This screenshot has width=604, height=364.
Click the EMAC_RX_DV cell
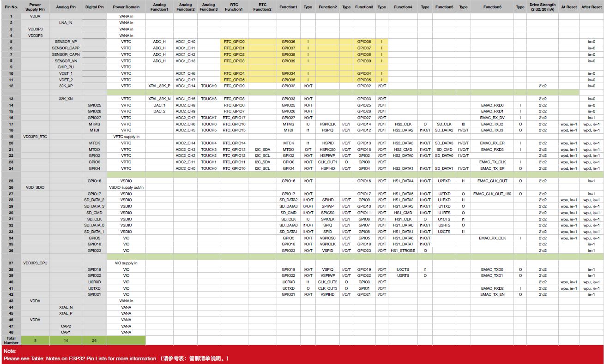point(492,118)
